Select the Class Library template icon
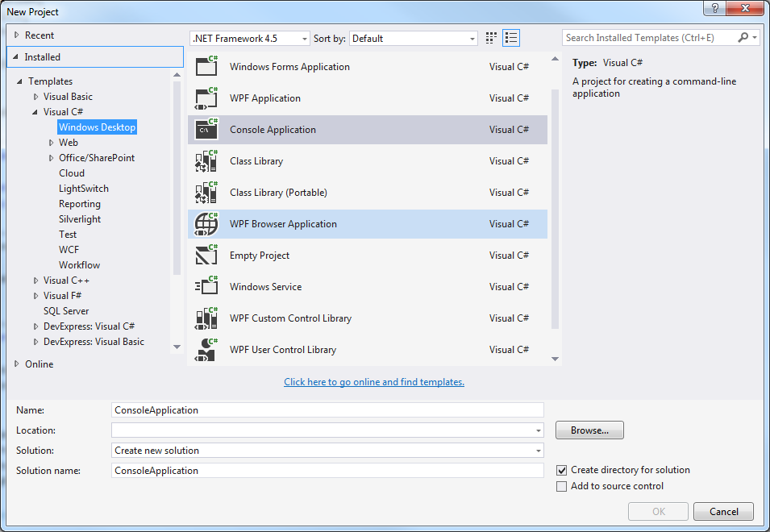Image resolution: width=770 pixels, height=532 pixels. (x=206, y=161)
